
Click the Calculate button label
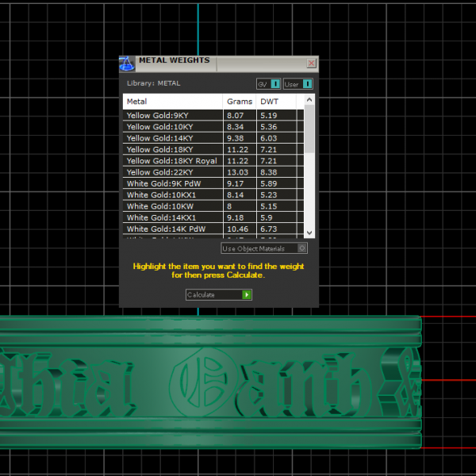213,295
